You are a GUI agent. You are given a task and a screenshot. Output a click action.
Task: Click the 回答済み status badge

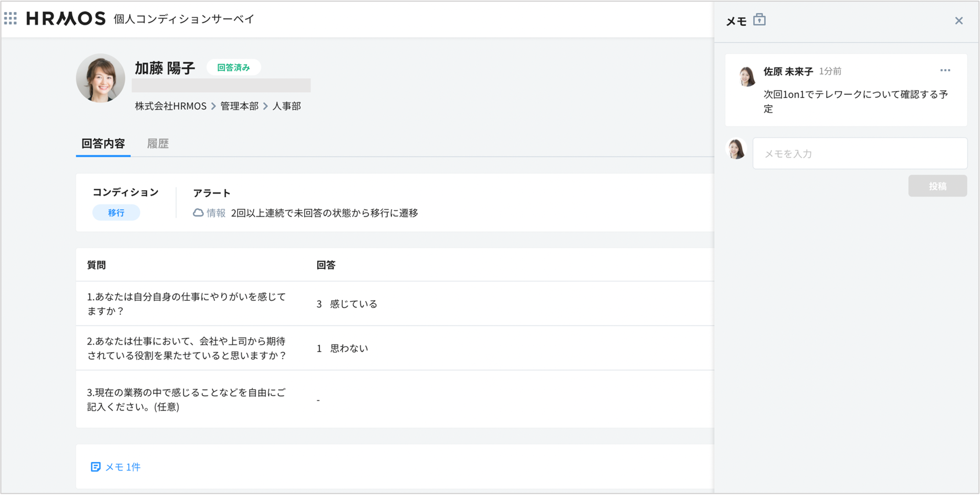coord(233,67)
